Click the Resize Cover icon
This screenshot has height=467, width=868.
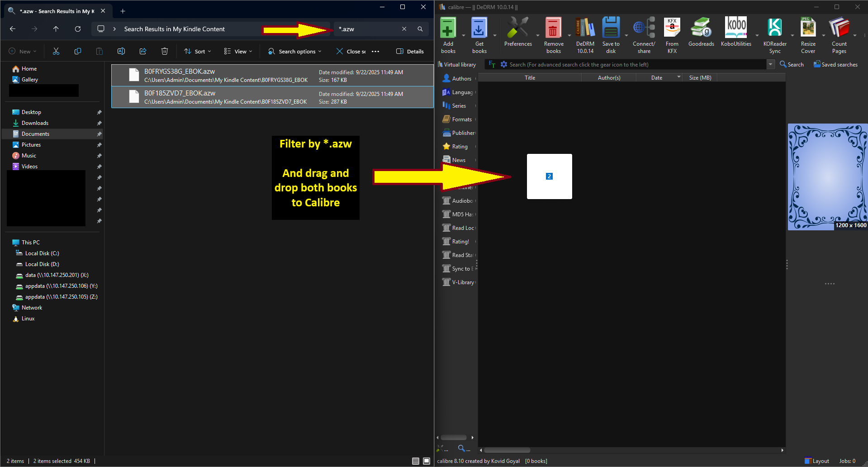(808, 28)
